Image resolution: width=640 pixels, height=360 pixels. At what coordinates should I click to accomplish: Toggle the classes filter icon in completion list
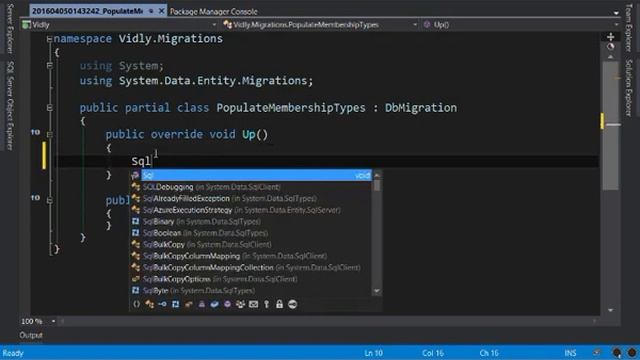coord(149,304)
